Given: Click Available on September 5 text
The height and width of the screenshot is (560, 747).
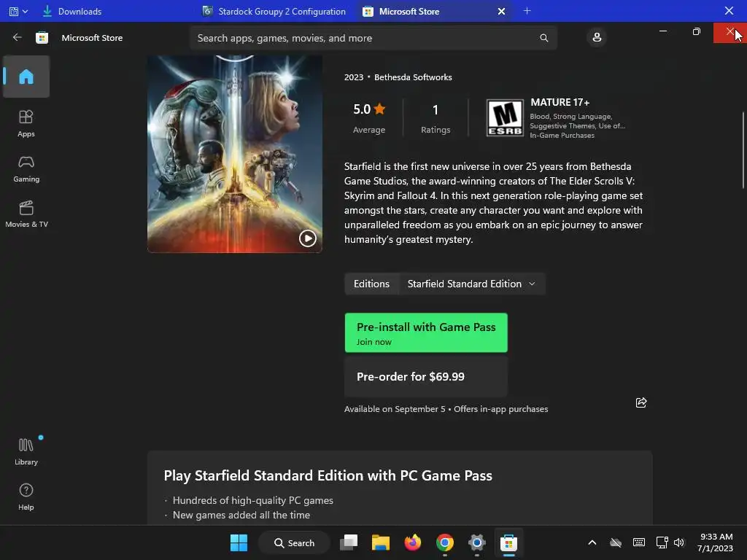Looking at the screenshot, I should click(x=395, y=409).
